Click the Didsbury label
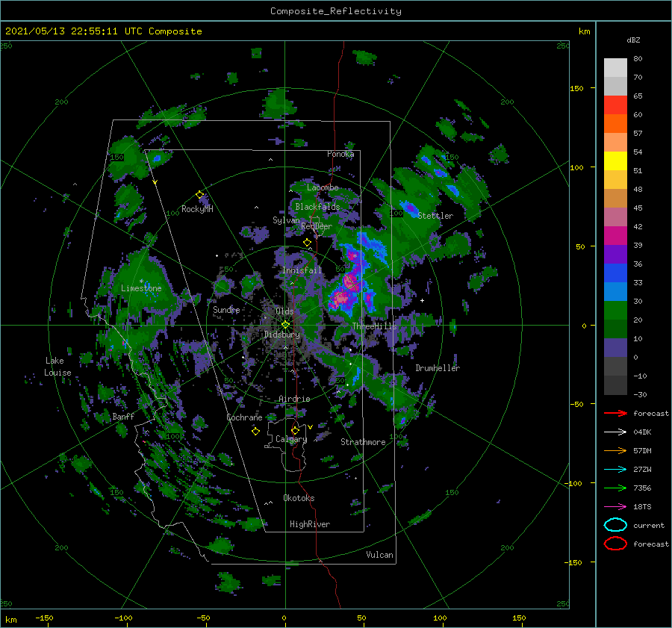The height and width of the screenshot is (628, 672). click(282, 335)
